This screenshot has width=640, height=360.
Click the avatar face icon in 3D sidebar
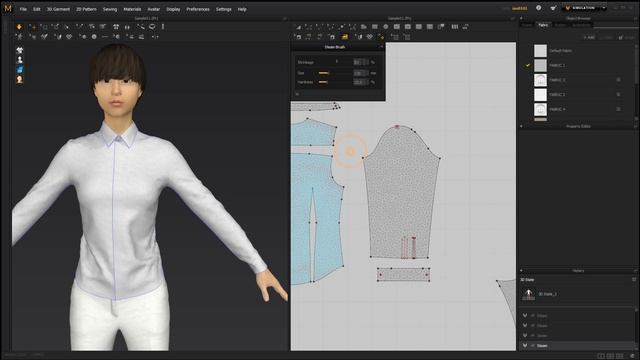20,80
